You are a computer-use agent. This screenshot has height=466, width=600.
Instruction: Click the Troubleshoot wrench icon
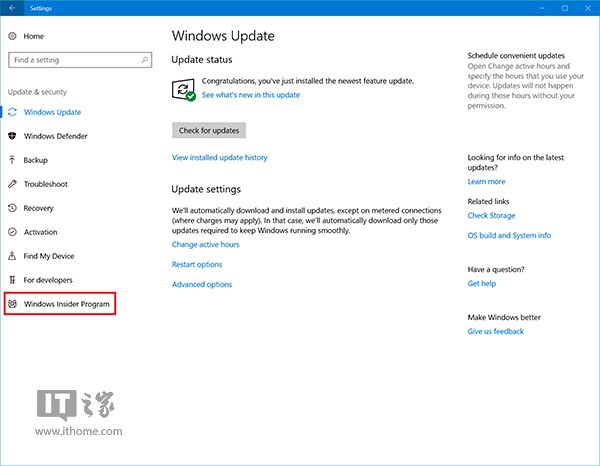click(x=12, y=184)
